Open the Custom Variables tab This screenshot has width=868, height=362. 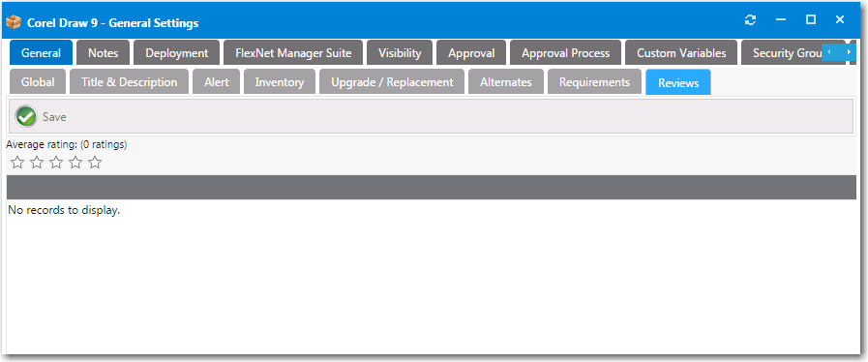click(681, 52)
